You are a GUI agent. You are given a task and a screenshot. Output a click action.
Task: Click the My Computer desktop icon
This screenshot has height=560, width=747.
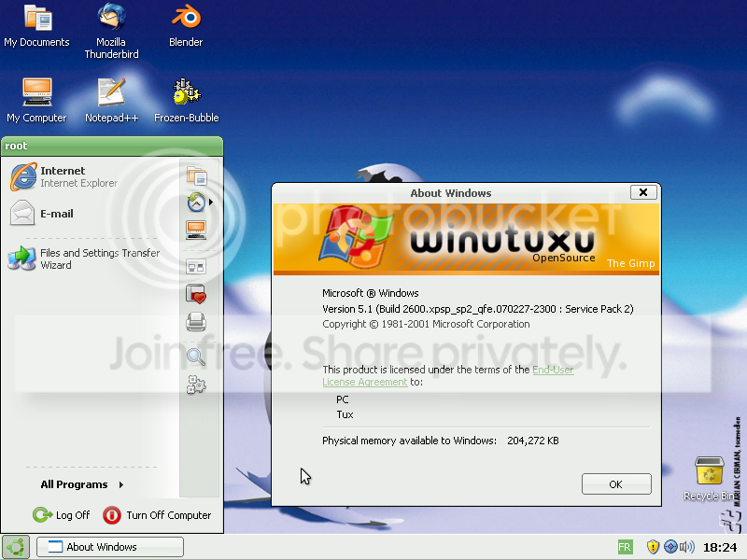[x=36, y=101]
